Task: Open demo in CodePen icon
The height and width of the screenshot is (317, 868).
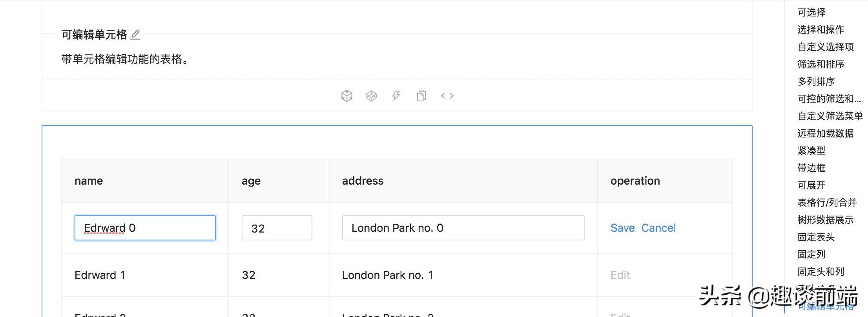Action: pos(371,96)
